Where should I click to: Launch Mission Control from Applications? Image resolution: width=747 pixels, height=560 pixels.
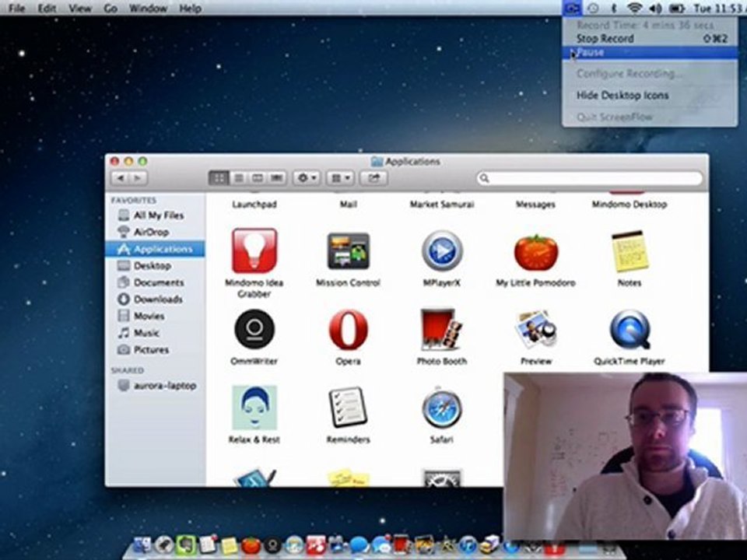pyautogui.click(x=348, y=251)
